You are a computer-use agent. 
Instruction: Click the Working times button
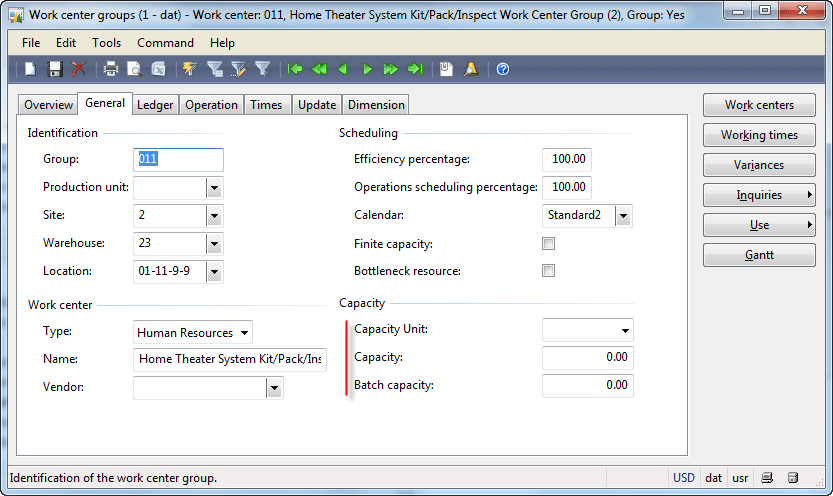coord(759,135)
